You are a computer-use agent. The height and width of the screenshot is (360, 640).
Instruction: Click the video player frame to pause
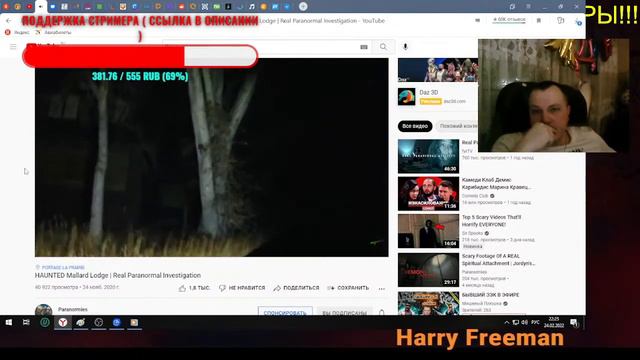click(211, 157)
